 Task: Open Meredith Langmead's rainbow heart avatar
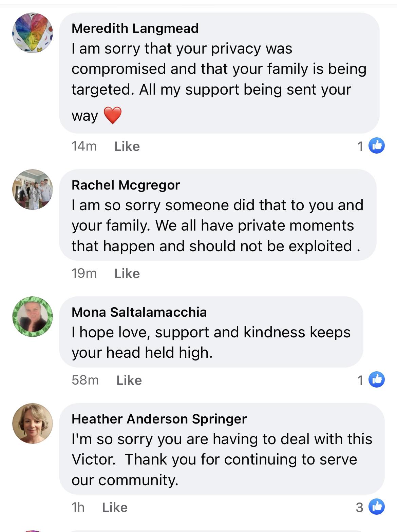(x=33, y=33)
